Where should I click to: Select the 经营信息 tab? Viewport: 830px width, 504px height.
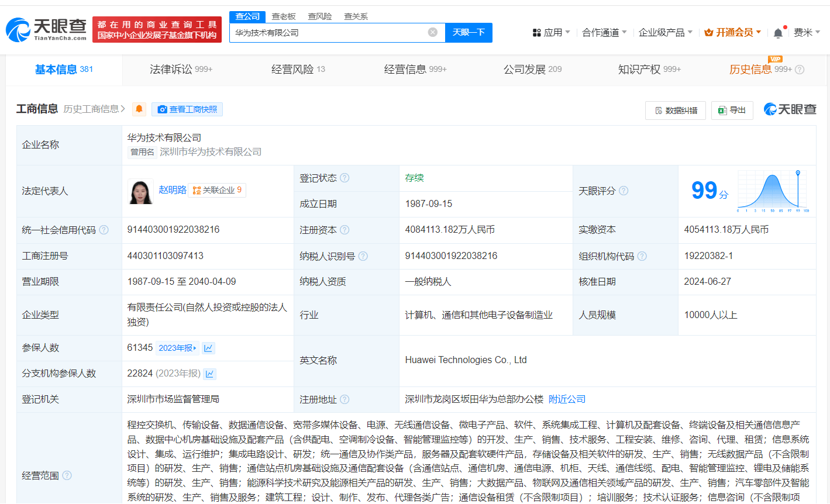pos(415,70)
